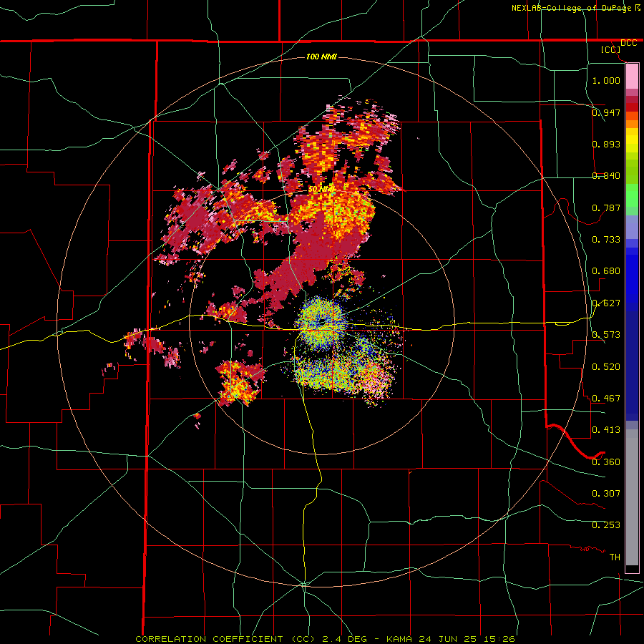Screen dimensions: 644x644
Task: Click the NEXLAB-College of DuPage credit text
Action: tap(572, 8)
